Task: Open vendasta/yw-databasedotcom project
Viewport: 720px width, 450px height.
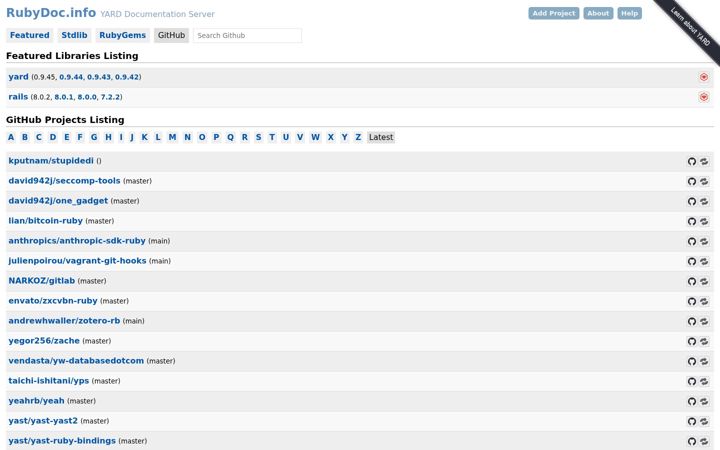Action: point(76,360)
